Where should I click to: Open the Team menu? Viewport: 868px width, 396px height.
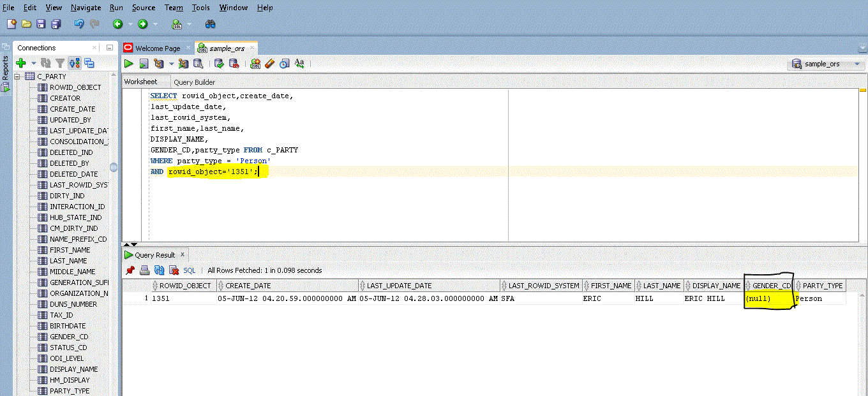(x=174, y=8)
